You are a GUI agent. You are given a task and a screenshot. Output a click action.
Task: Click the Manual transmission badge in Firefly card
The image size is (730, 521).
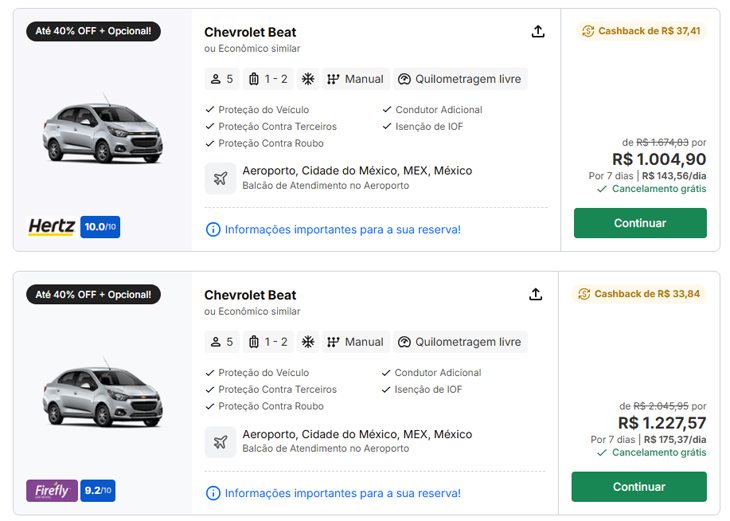pyautogui.click(x=355, y=342)
